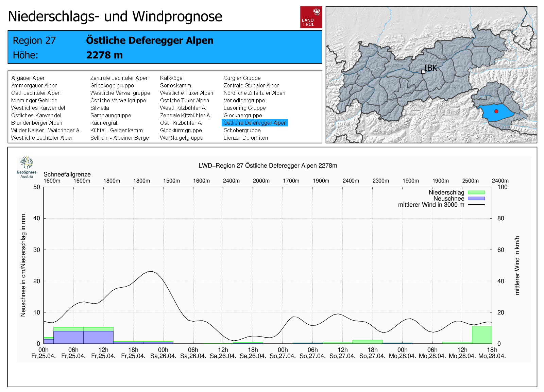Click the tall green precipitation bar Monday afternoon
Viewport: 544px width, 392px height.
pyautogui.click(x=482, y=335)
